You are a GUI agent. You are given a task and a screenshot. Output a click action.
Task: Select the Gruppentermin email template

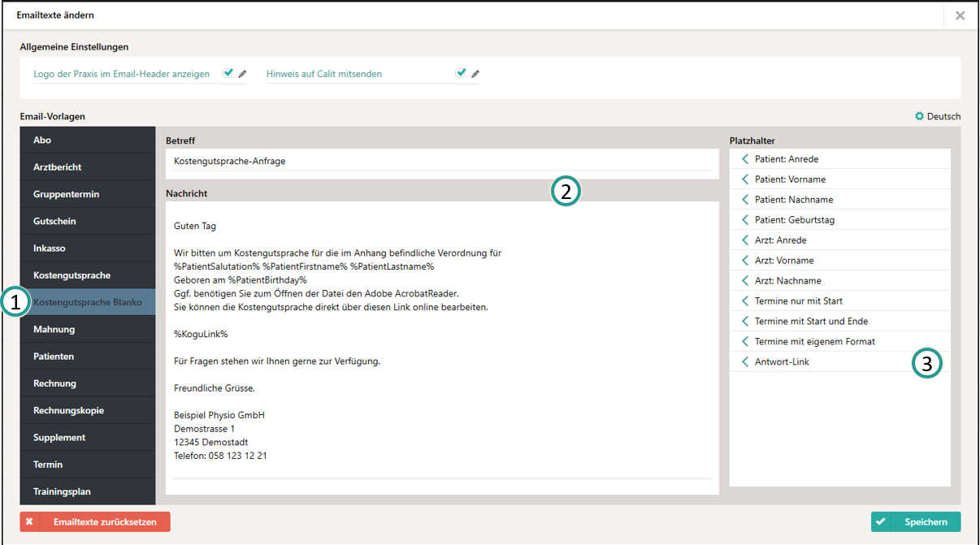tap(88, 194)
